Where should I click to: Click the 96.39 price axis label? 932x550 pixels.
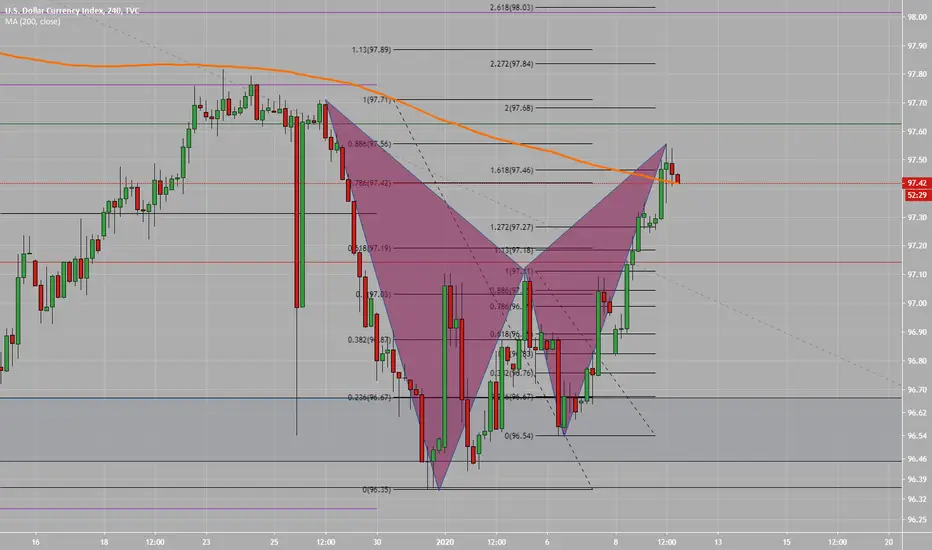[917, 479]
